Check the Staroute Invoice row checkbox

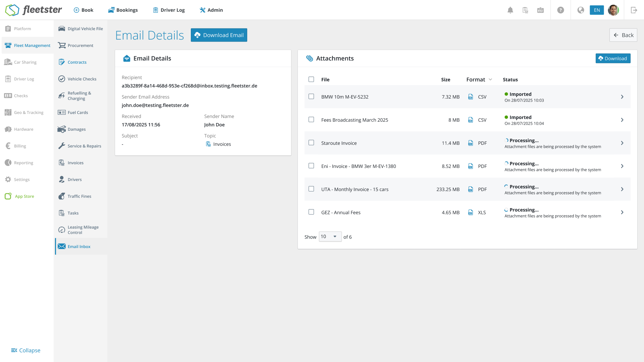[x=311, y=143]
